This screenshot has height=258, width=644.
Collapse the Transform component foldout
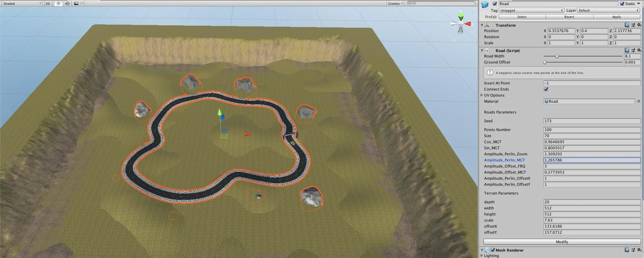[482, 25]
